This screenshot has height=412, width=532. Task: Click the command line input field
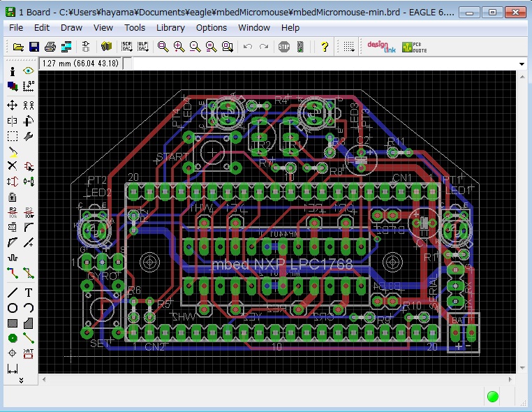coord(325,64)
